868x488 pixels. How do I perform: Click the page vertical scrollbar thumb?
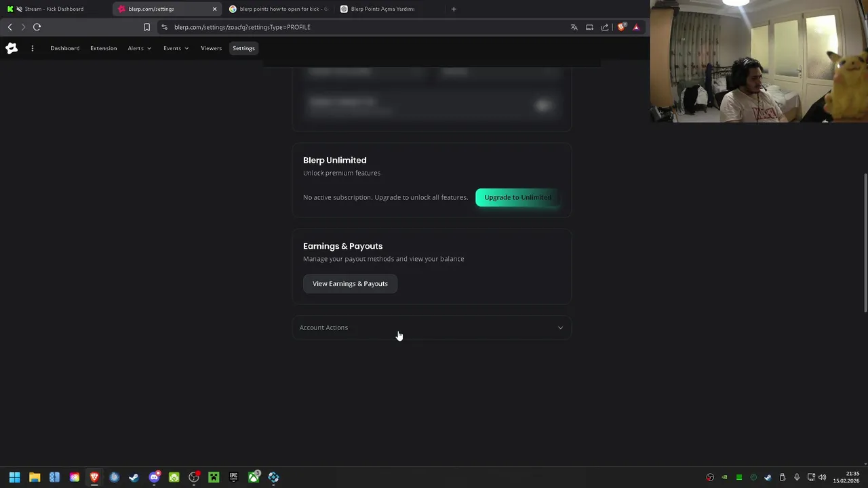pyautogui.click(x=865, y=243)
